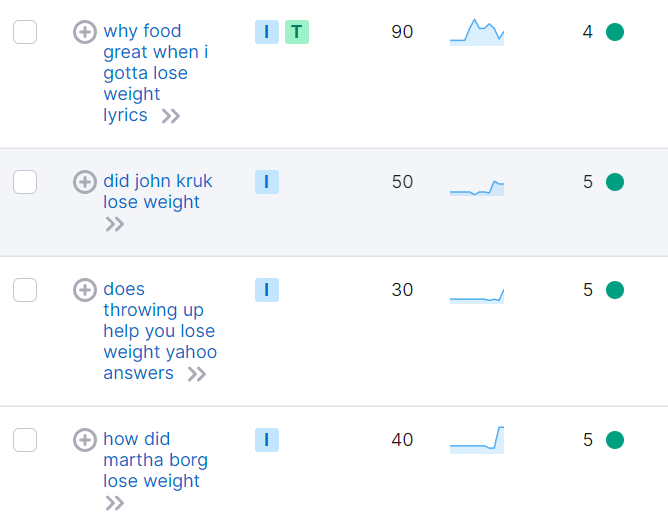
Task: Add 'did john kruk lose weight' via plus icon
Action: (85, 182)
